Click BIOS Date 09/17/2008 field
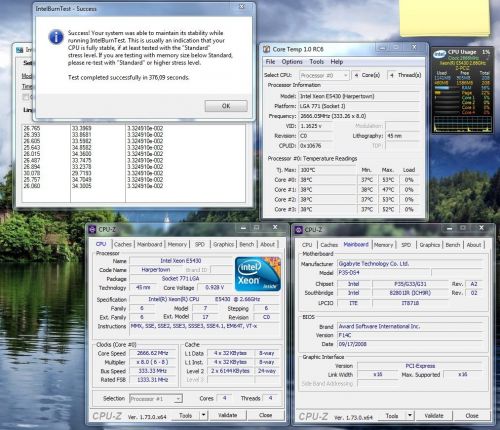 409,344
